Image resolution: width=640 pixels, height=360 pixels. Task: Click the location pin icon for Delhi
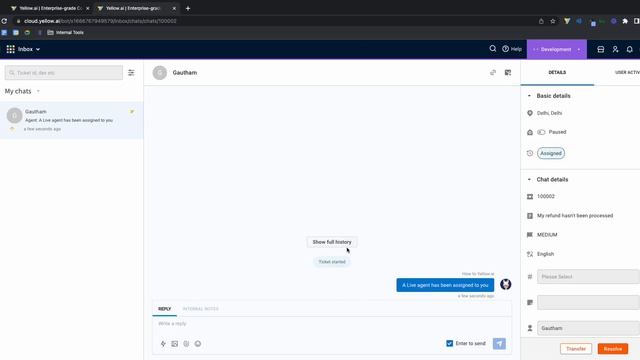[x=530, y=113]
